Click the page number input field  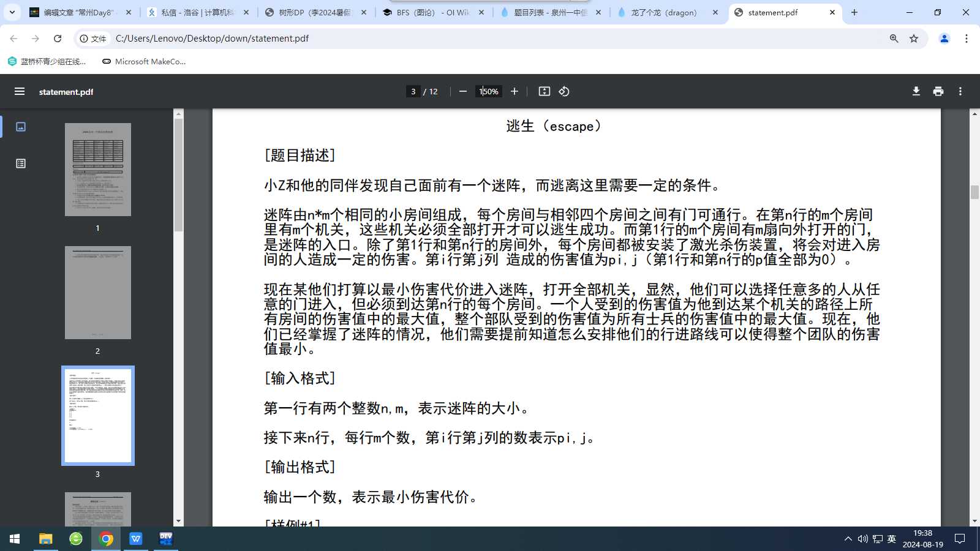coord(413,91)
